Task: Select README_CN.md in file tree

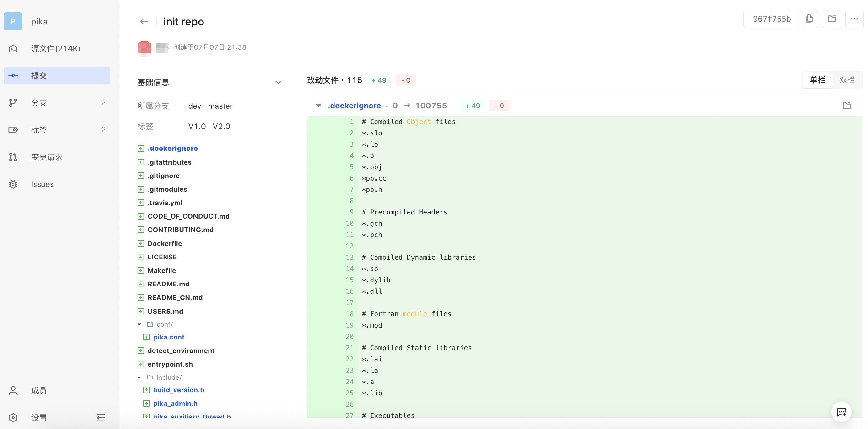Action: pos(175,297)
